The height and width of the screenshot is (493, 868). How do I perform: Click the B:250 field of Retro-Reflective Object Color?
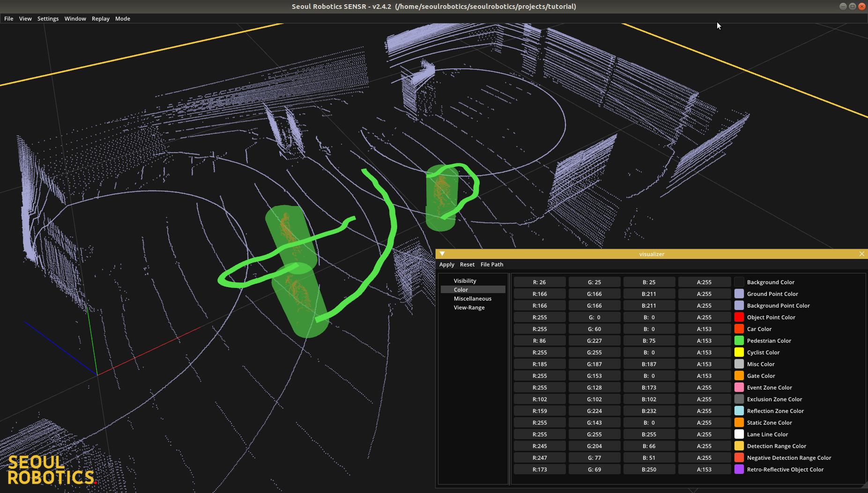click(649, 470)
